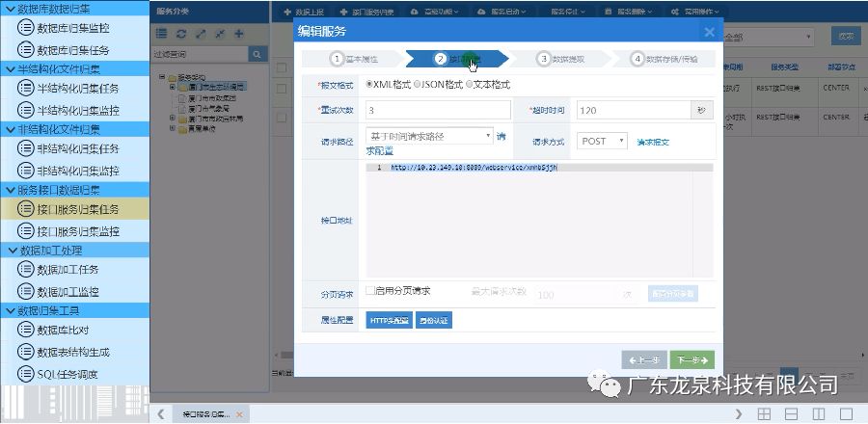868x424 pixels.
Task: Select the JSON格式 radio option
Action: pos(417,85)
